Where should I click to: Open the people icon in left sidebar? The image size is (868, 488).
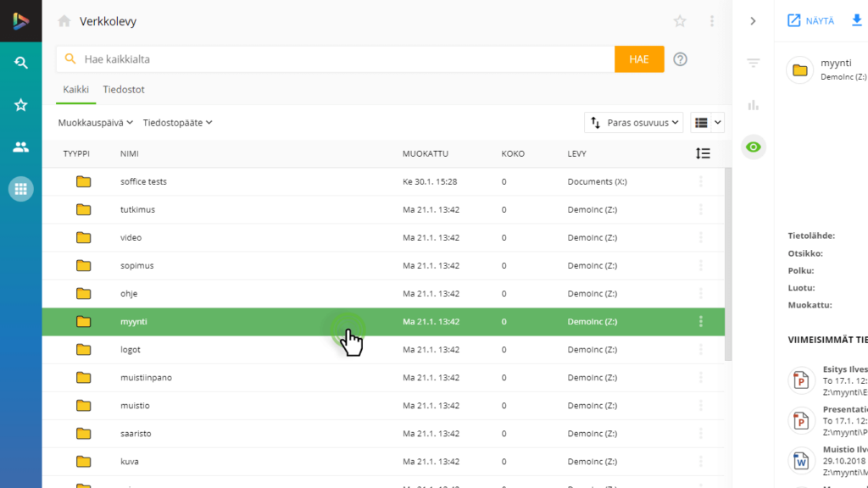[x=21, y=147]
